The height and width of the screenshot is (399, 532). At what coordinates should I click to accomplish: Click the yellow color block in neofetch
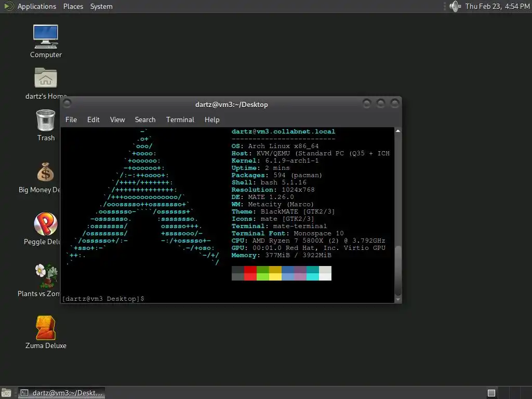pos(275,273)
